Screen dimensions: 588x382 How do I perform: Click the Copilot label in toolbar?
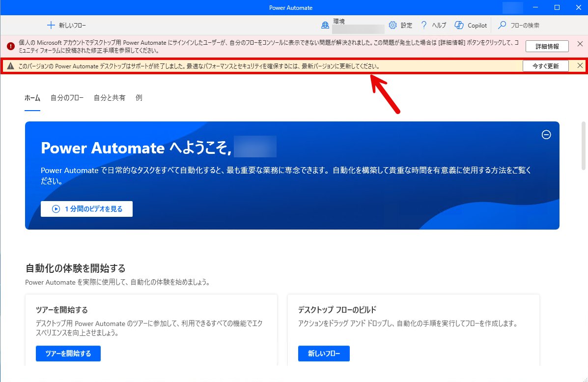477,26
